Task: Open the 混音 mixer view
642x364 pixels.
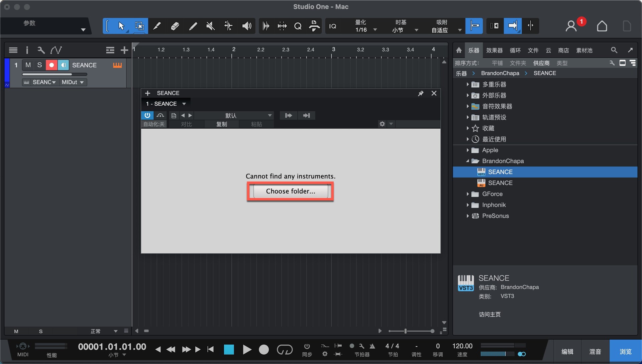Action: pyautogui.click(x=595, y=352)
